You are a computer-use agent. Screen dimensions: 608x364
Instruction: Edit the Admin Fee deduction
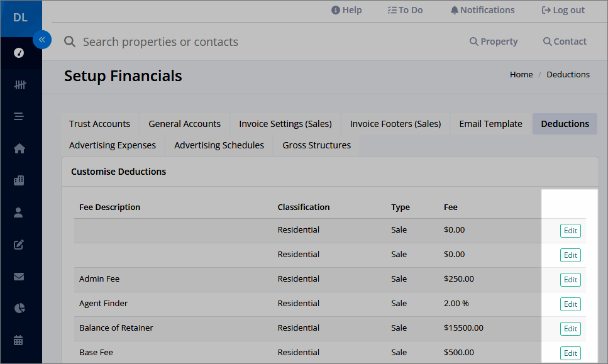(570, 280)
